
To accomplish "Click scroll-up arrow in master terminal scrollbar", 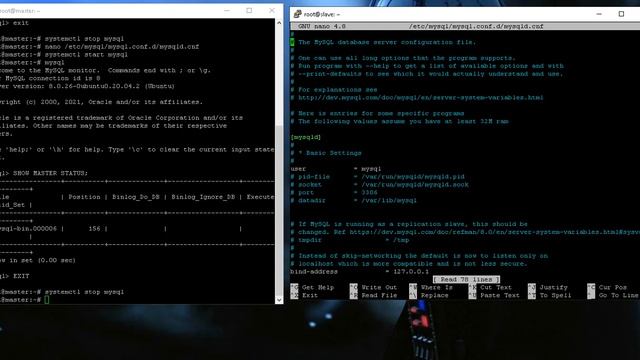I will [x=279, y=23].
